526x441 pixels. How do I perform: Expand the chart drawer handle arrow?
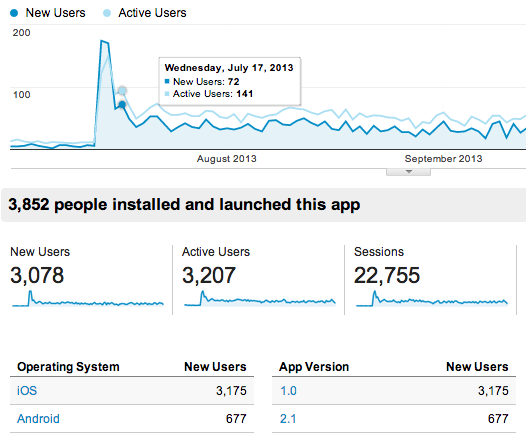pyautogui.click(x=408, y=172)
